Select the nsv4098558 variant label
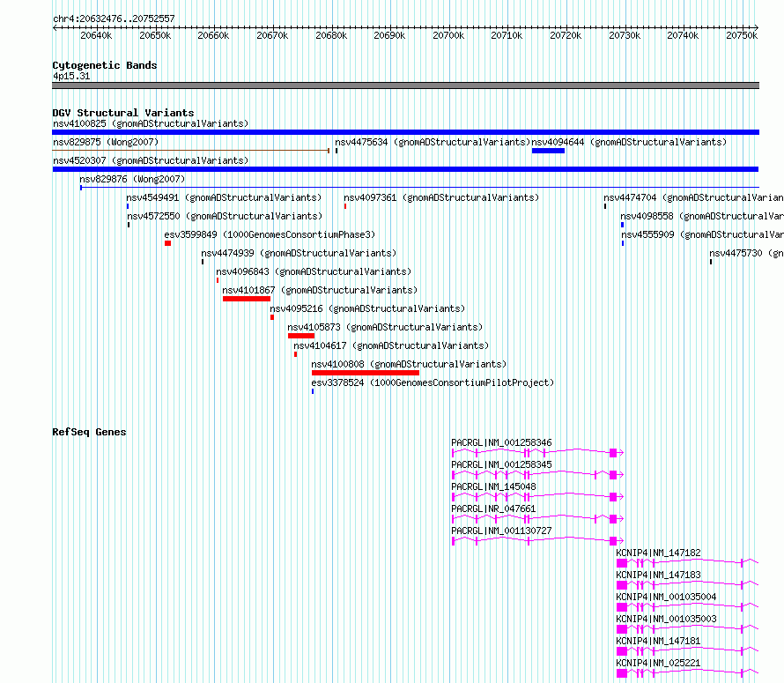This screenshot has height=683, width=784. [x=702, y=216]
